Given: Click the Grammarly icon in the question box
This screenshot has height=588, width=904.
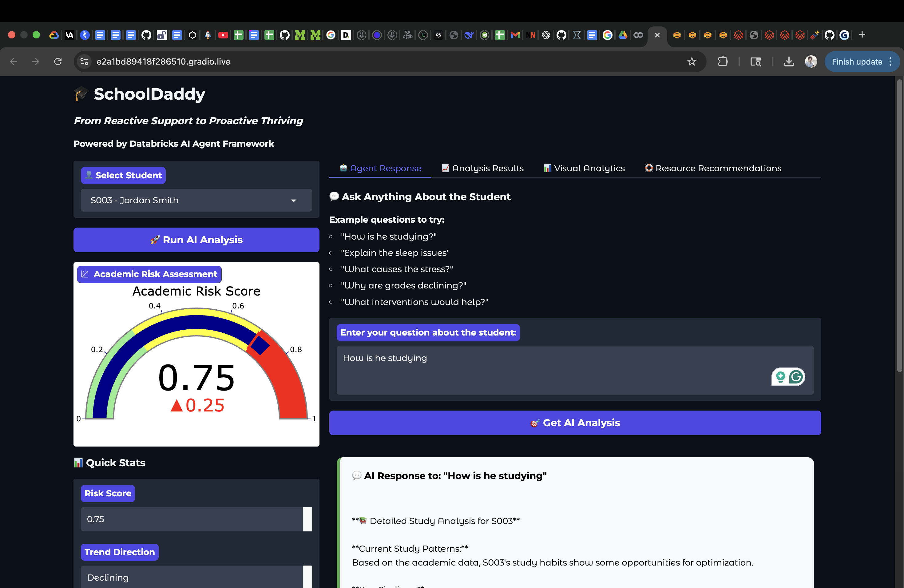Looking at the screenshot, I should (796, 377).
